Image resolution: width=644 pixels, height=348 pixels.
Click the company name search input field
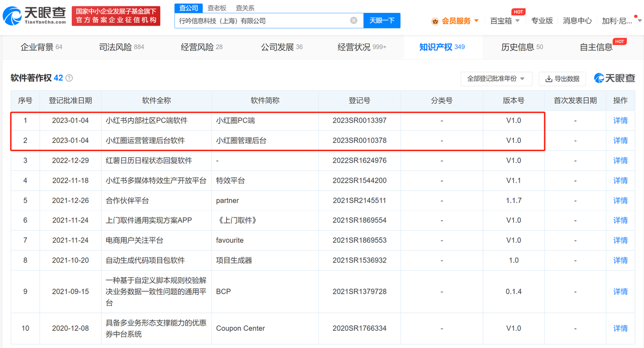pos(263,20)
